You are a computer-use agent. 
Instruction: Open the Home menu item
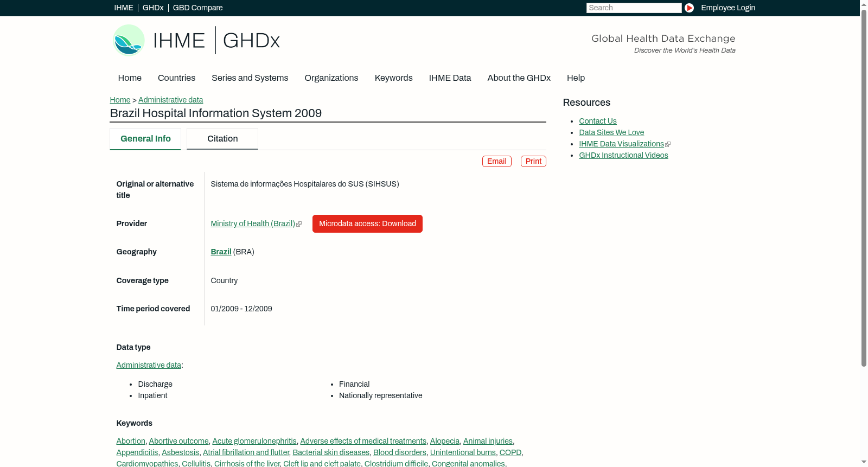(130, 78)
